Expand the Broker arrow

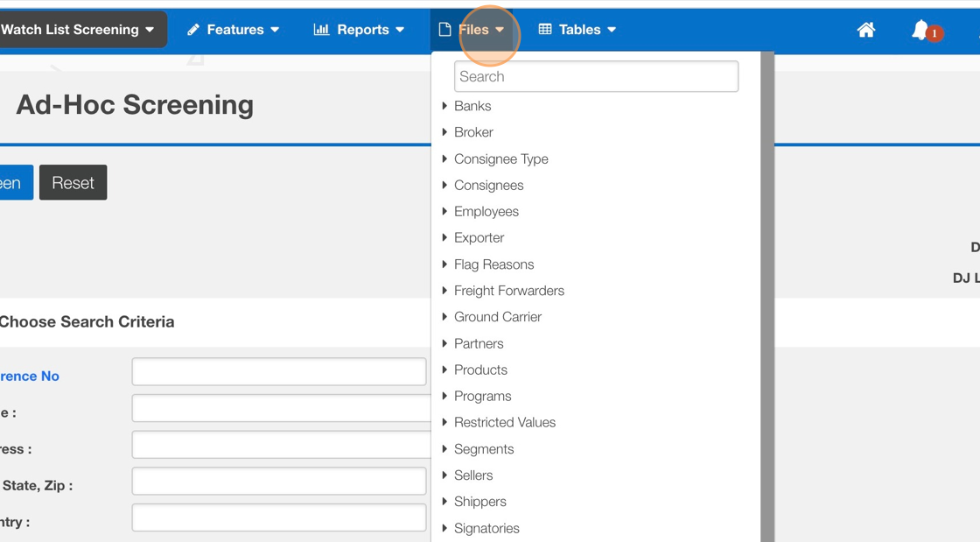click(x=444, y=132)
